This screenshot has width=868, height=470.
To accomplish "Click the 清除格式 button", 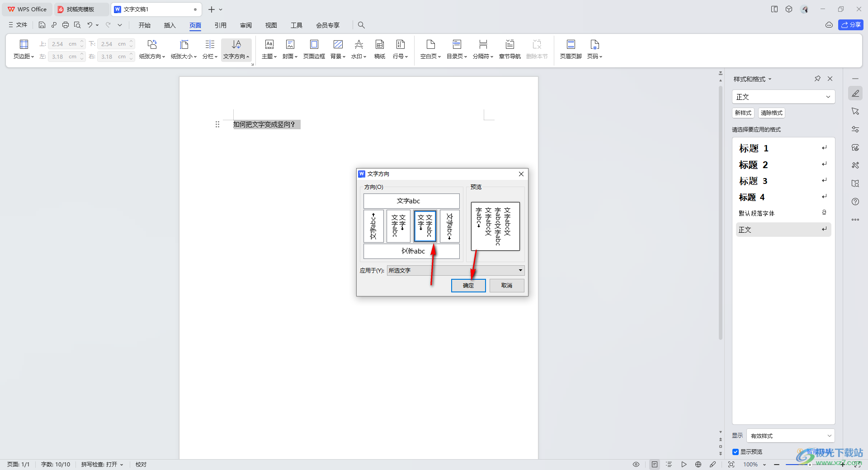I will 771,113.
